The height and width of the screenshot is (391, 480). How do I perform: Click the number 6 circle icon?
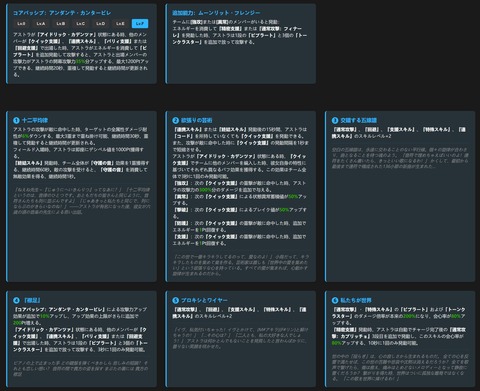pyautogui.click(x=335, y=300)
